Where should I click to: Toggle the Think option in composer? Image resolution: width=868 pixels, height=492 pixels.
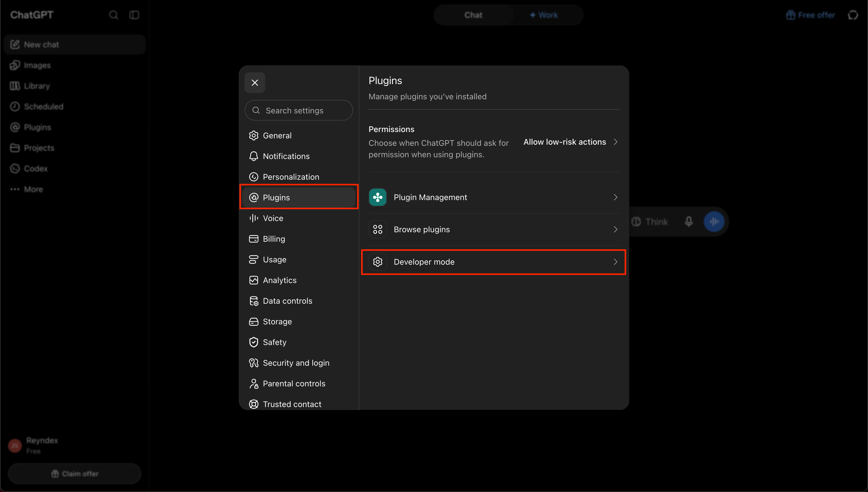[650, 222]
